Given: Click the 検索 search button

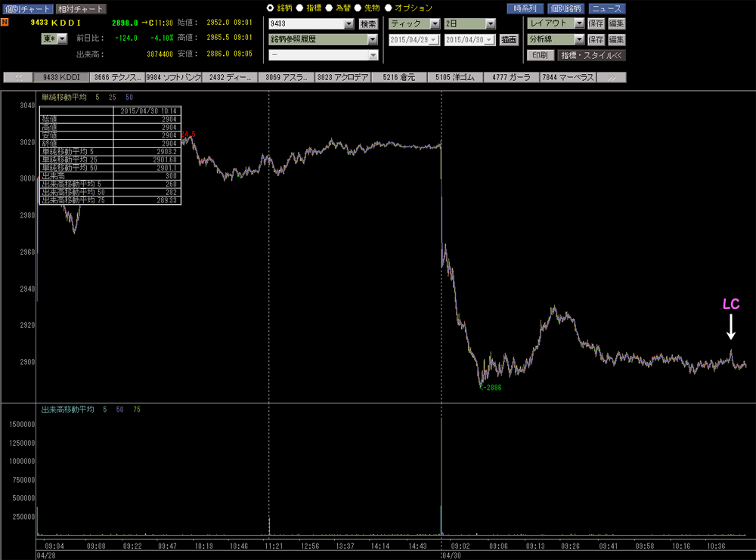Looking at the screenshot, I should (368, 23).
